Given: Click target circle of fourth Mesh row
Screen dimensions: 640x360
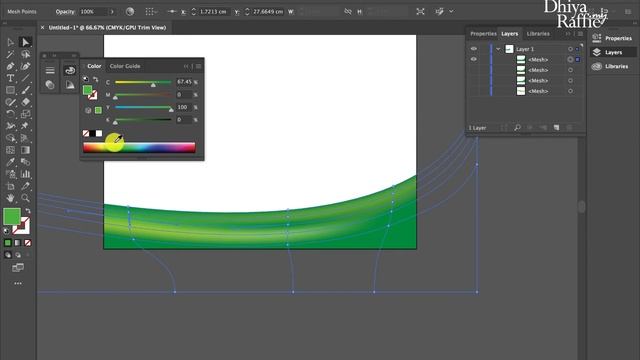Looking at the screenshot, I should (x=570, y=91).
